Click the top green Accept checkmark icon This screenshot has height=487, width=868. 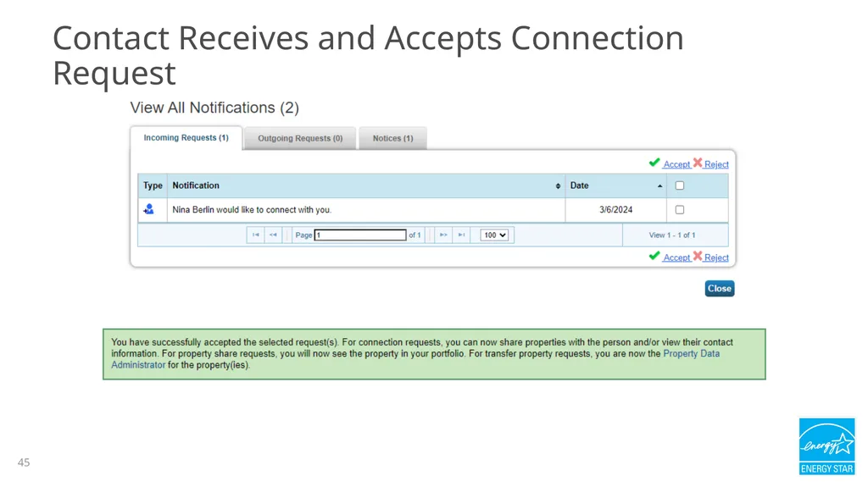click(x=654, y=163)
